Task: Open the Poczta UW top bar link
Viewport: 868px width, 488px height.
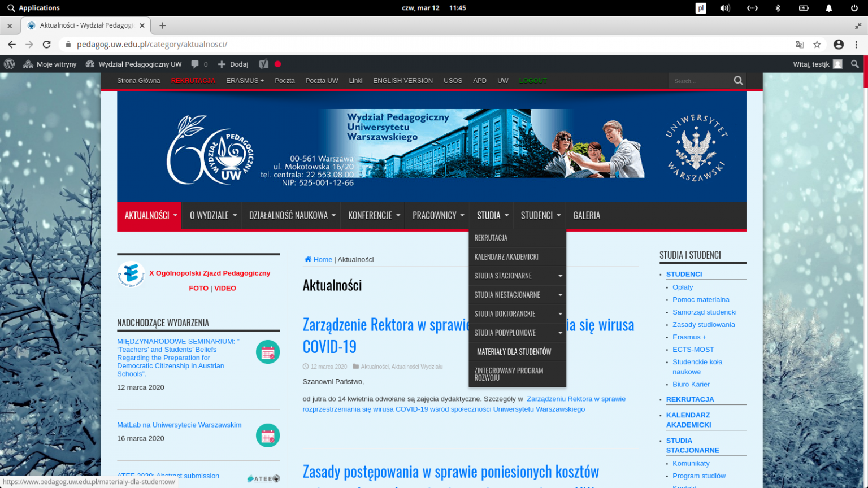Action: [322, 81]
